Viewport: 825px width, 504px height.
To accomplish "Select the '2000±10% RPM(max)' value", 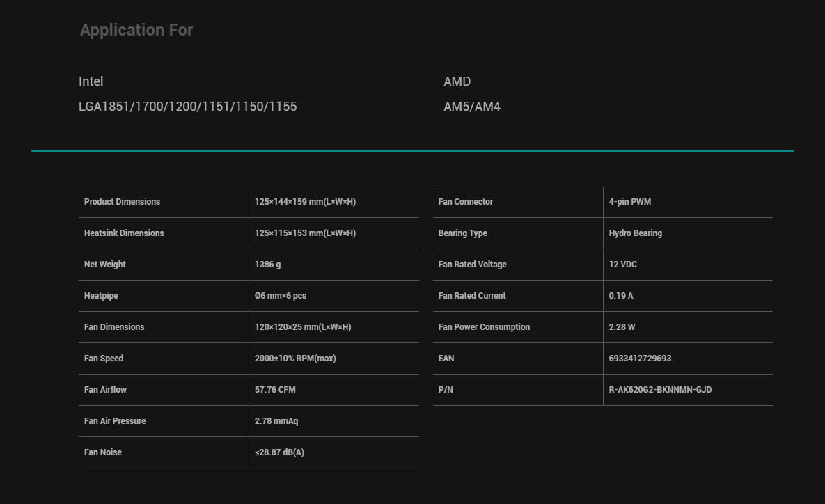I will [295, 359].
